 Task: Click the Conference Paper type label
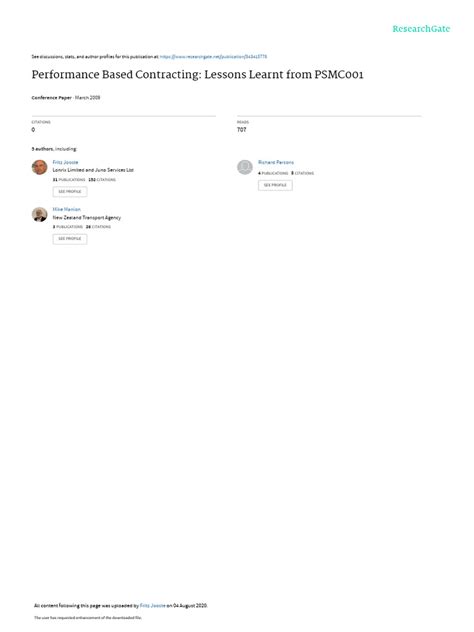[x=52, y=98]
